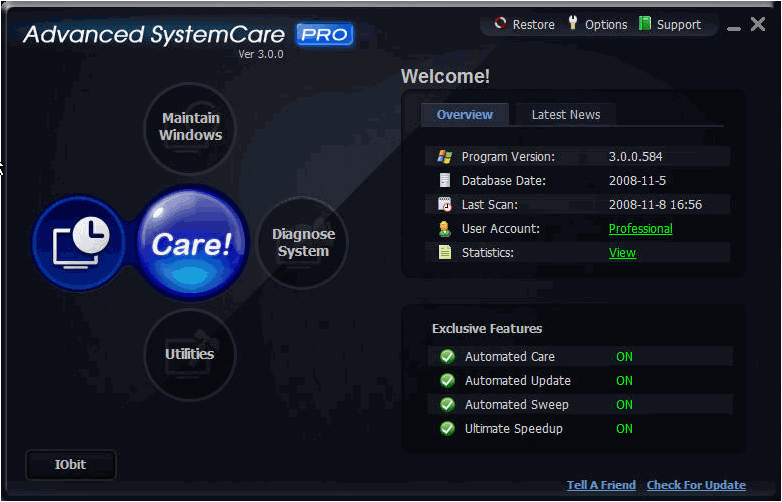The width and height of the screenshot is (782, 502).
Task: Click the Last Scan: label
Action: pyautogui.click(x=490, y=204)
